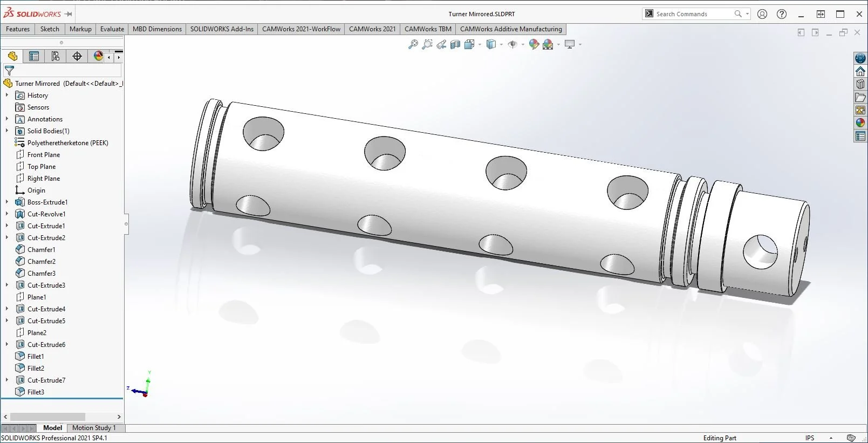Open the DisplayManager color ball tab
Image resolution: width=868 pixels, height=443 pixels.
tap(98, 56)
